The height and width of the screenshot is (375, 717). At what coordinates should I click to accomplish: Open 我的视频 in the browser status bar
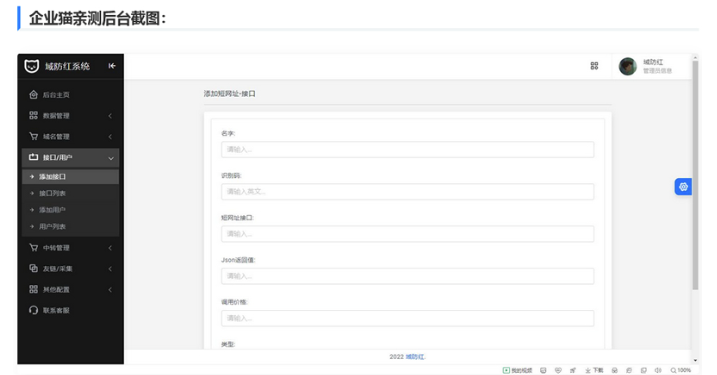coord(518,370)
